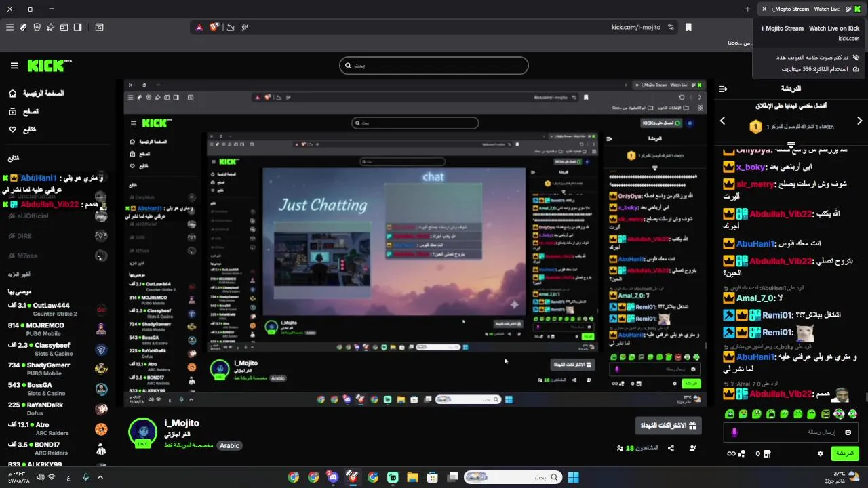
Task: Open BossGA Slots & Casino channel
Action: [x=57, y=389]
